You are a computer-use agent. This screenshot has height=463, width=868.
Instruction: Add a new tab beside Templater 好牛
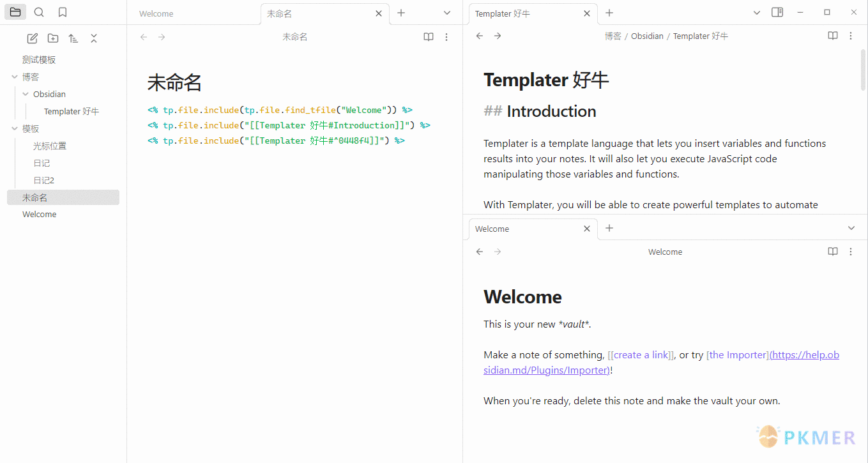tap(609, 13)
